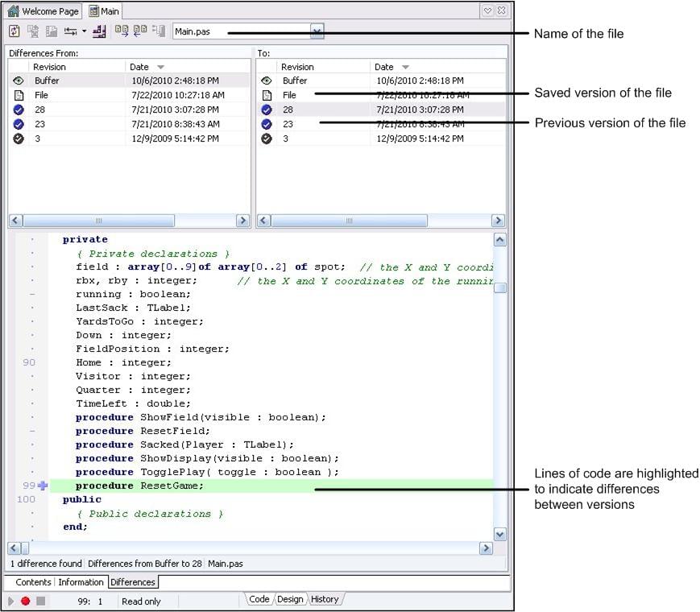Click the macro play triangle button

pyautogui.click(x=11, y=602)
